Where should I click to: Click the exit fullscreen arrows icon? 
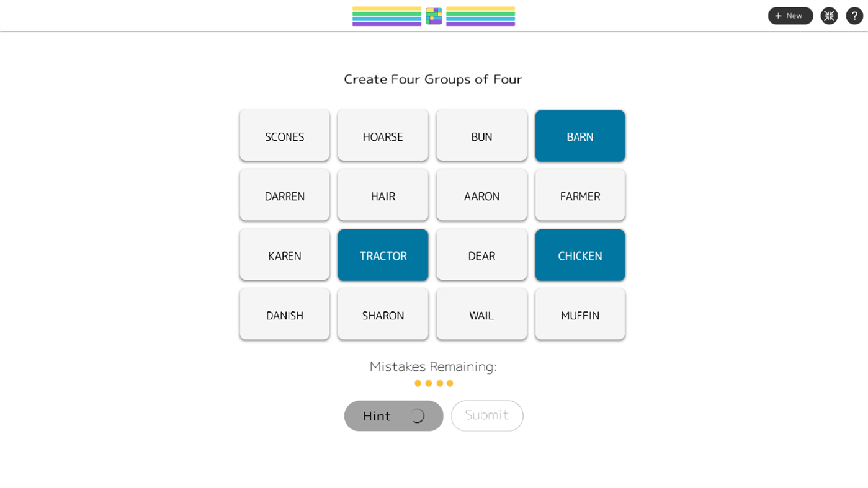coord(829,16)
